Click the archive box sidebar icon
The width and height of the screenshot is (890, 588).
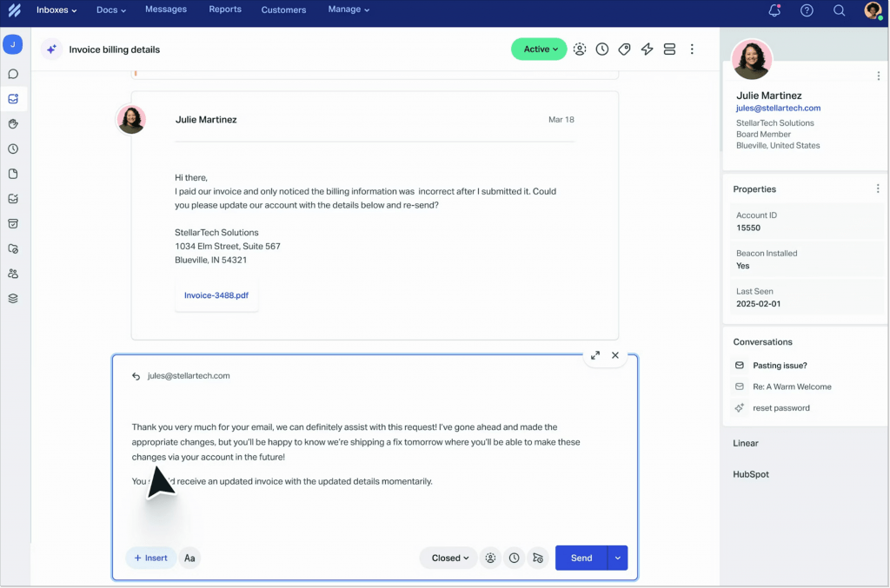13,223
